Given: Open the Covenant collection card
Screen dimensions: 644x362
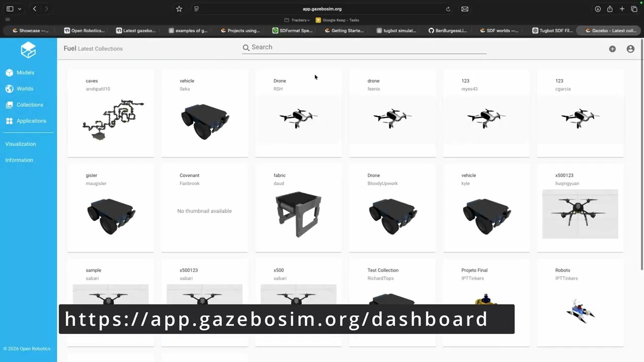Looking at the screenshot, I should point(204,208).
